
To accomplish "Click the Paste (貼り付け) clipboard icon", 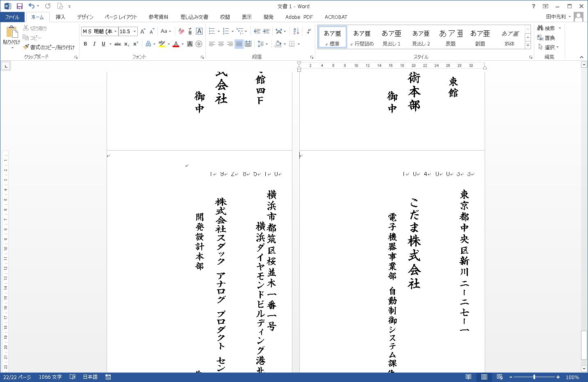I will [x=11, y=32].
